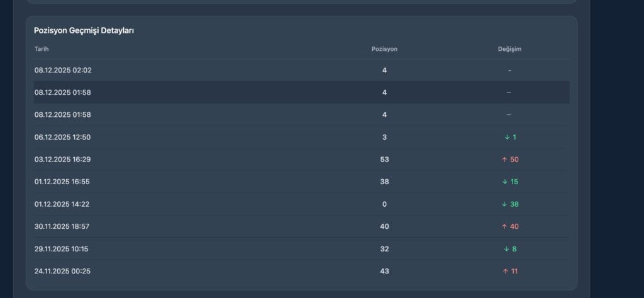Click position value 0 in the 14:22 row

click(384, 204)
